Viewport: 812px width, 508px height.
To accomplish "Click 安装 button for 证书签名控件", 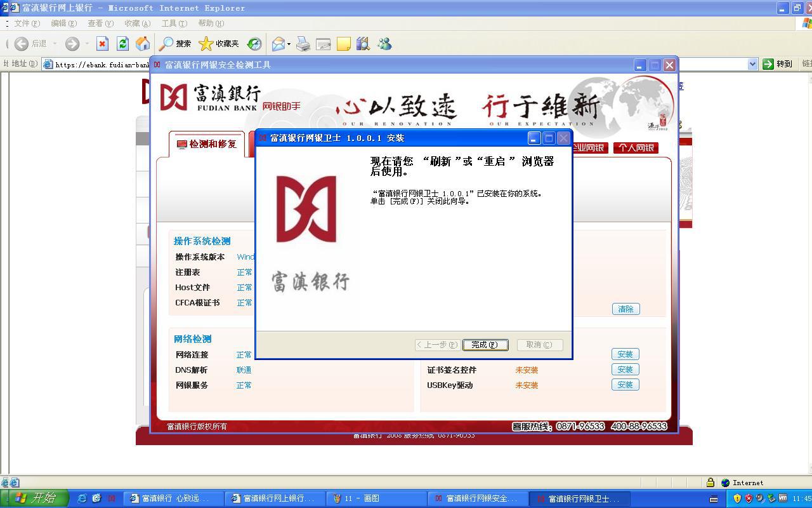I will (x=625, y=370).
